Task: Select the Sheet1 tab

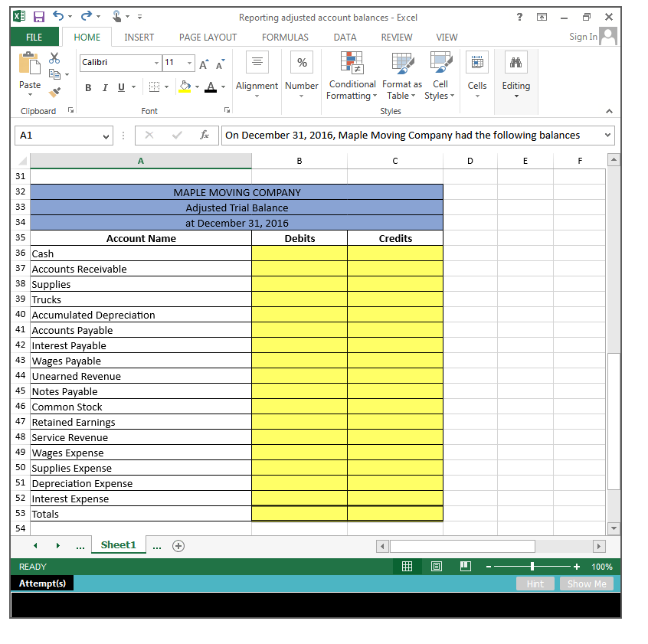Action: (x=118, y=545)
